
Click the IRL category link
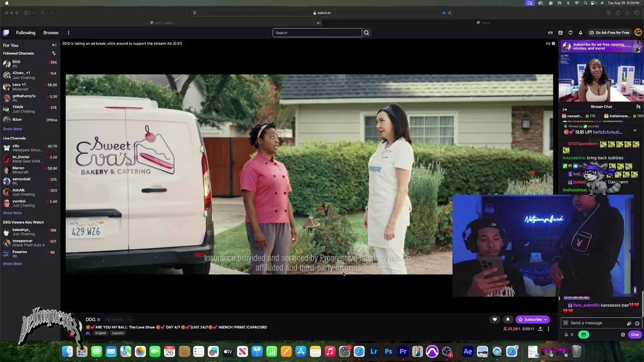click(x=88, y=333)
